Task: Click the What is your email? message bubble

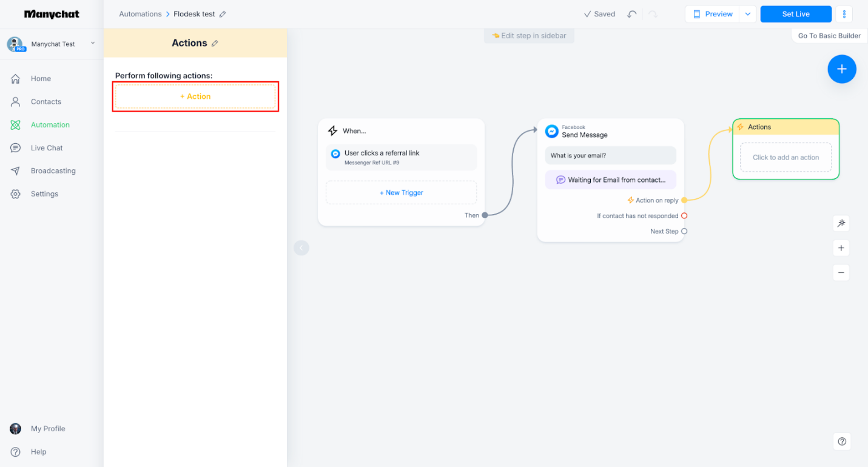Action: tap(610, 155)
